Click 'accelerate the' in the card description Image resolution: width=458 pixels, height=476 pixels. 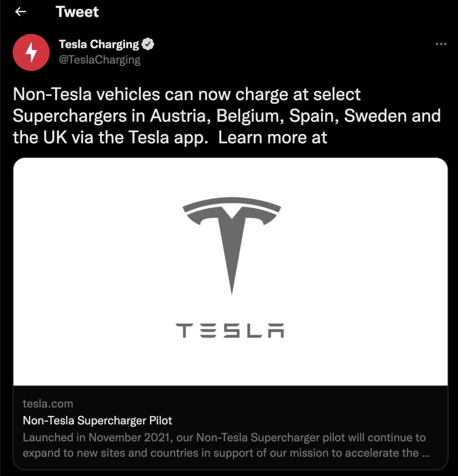click(x=382, y=453)
